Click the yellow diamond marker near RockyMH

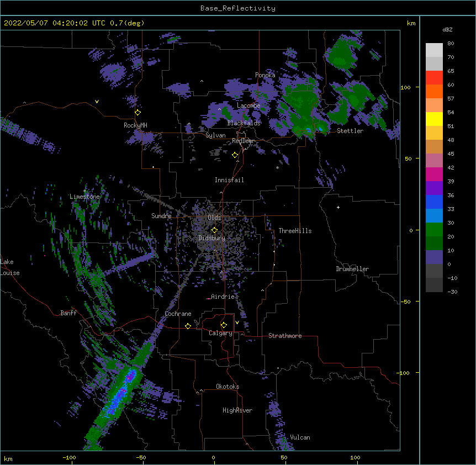click(137, 113)
